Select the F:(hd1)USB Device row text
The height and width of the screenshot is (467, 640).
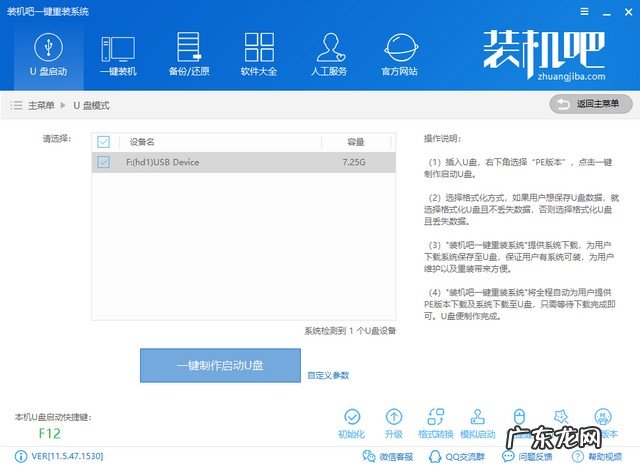tap(162, 162)
